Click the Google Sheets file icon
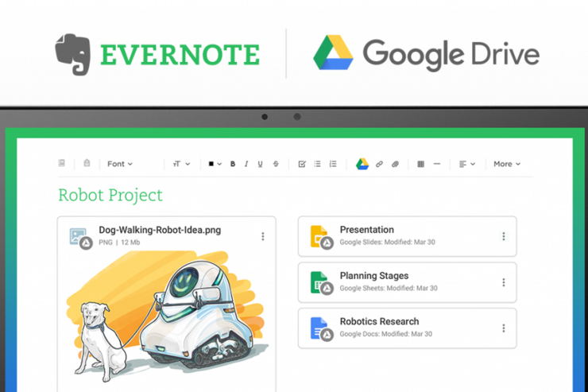The width and height of the screenshot is (588, 392). point(321,283)
